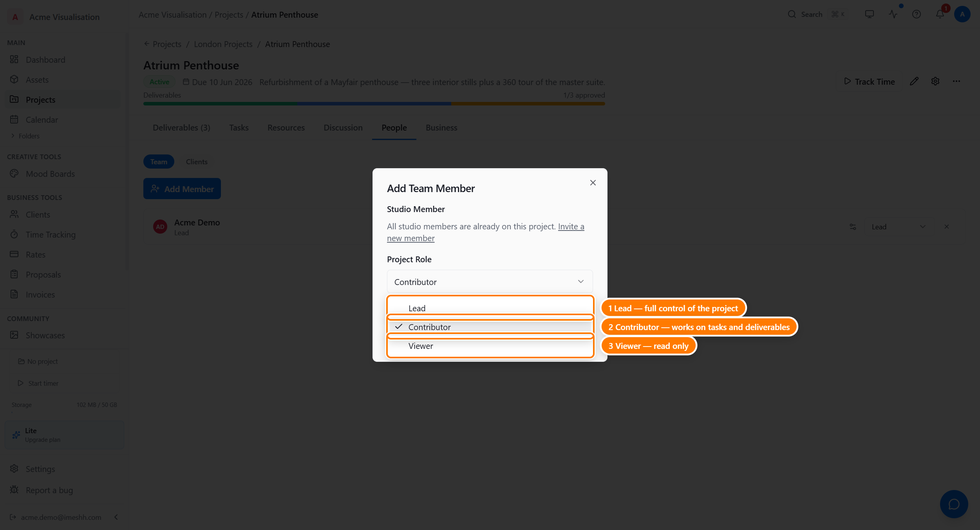The height and width of the screenshot is (530, 980).
Task: Open the chat bubble widget
Action: (954, 504)
